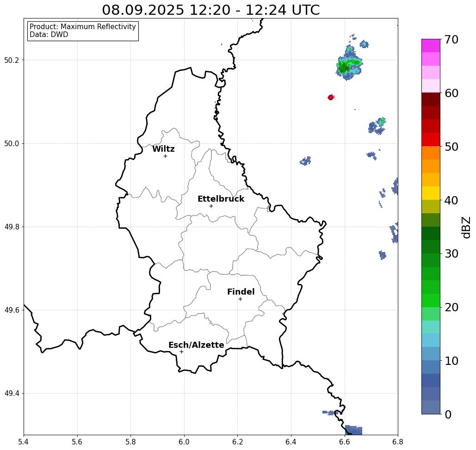Click the 'Product: Maximum Reflectivity' text

[x=82, y=27]
